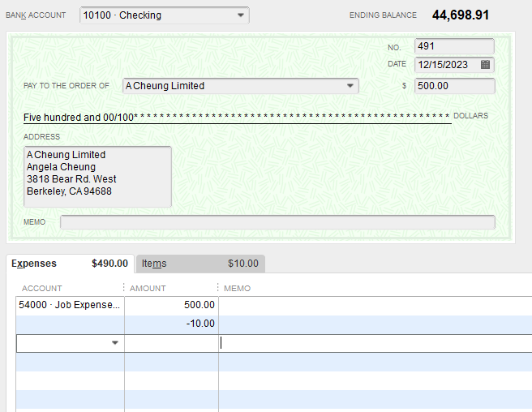Click the memo cell in the active expense row
This screenshot has height=412, width=532.
tap(375, 343)
